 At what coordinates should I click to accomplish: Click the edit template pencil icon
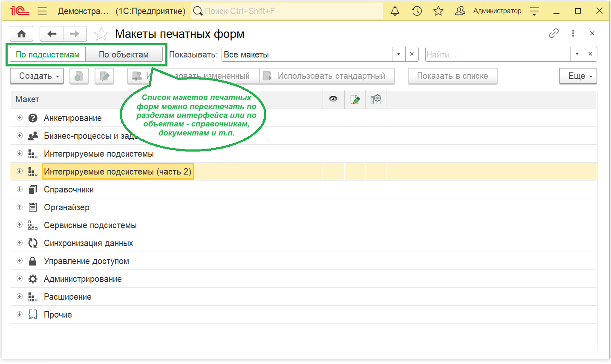click(104, 76)
